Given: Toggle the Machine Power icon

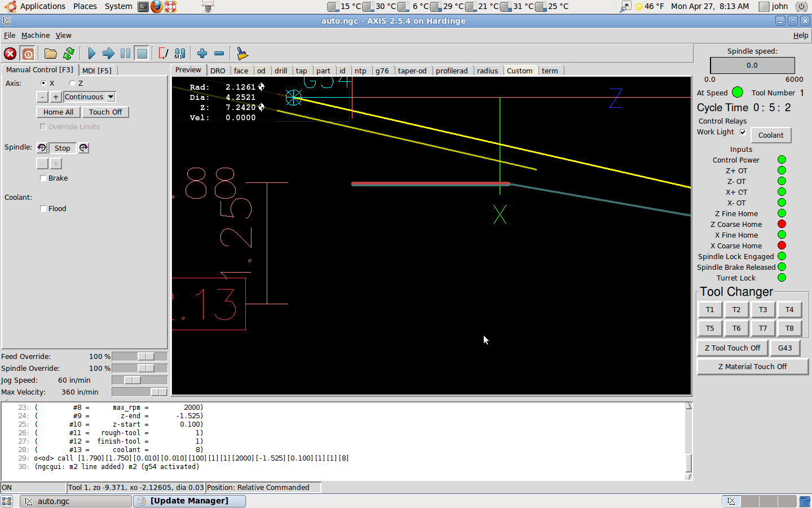Looking at the screenshot, I should click(x=28, y=54).
